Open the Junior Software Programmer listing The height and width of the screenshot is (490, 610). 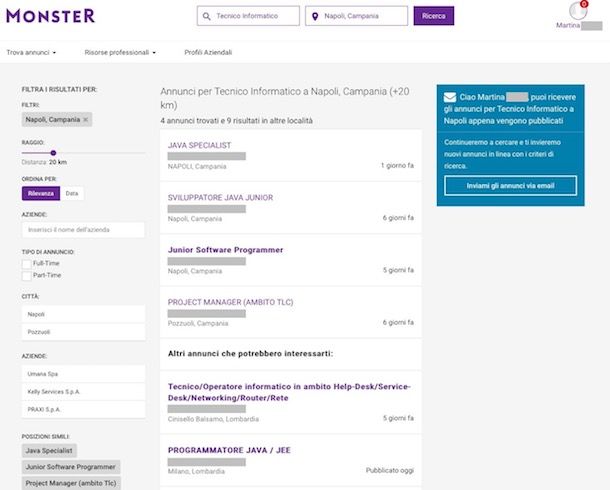(225, 250)
